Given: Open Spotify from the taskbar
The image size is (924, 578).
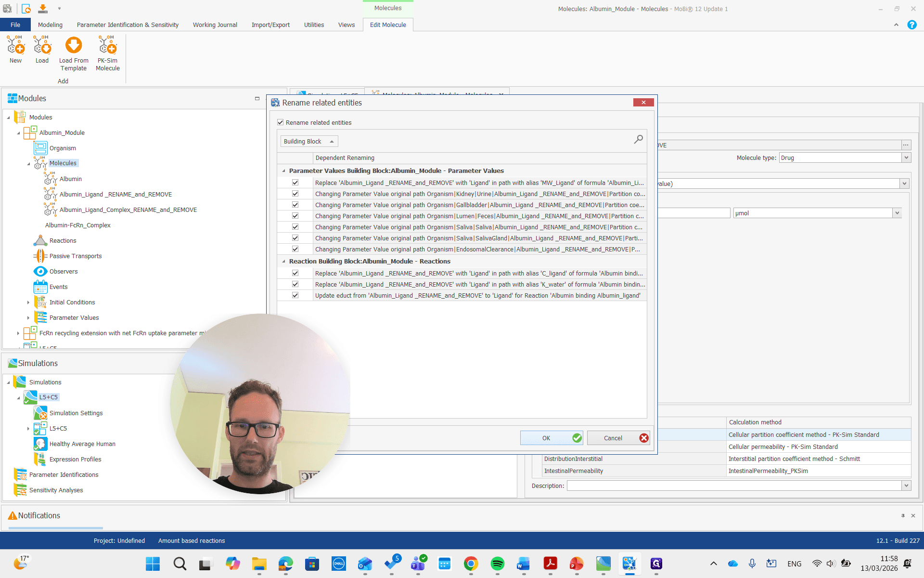Looking at the screenshot, I should tap(497, 564).
